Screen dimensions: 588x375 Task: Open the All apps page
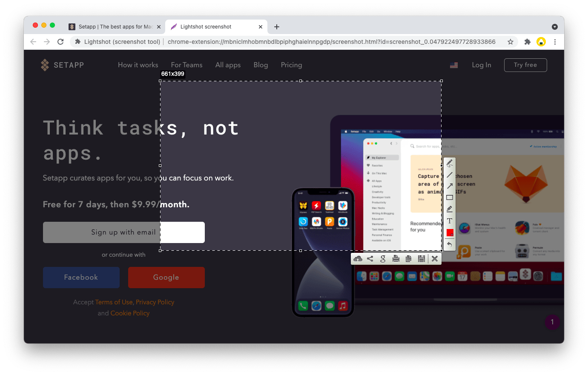pos(228,65)
